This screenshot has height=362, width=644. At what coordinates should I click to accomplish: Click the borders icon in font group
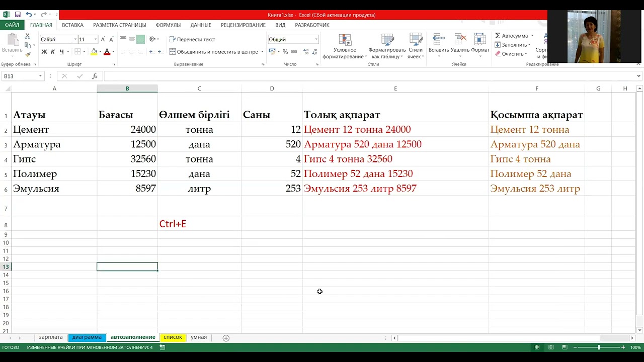click(77, 52)
